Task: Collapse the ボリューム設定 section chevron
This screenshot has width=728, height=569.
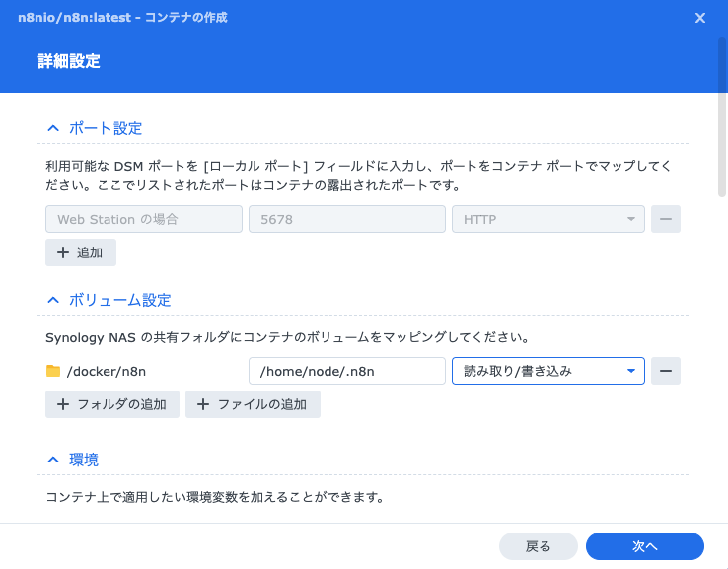Action: pos(53,300)
